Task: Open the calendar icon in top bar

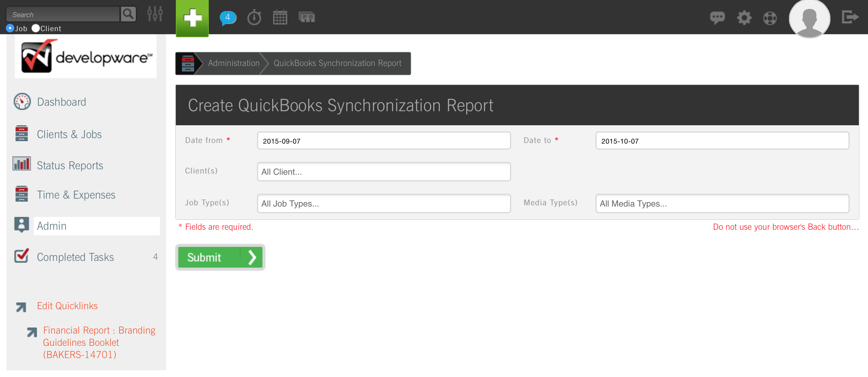Action: coord(280,17)
